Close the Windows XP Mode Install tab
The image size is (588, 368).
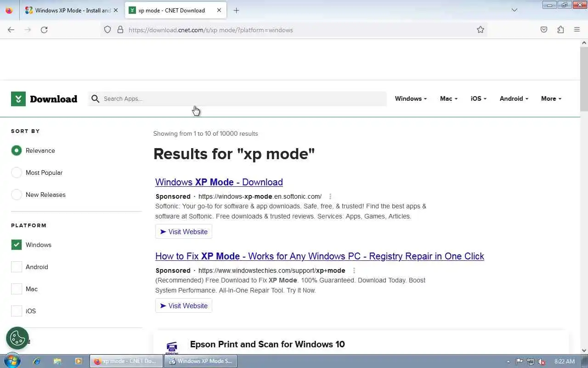116,10
